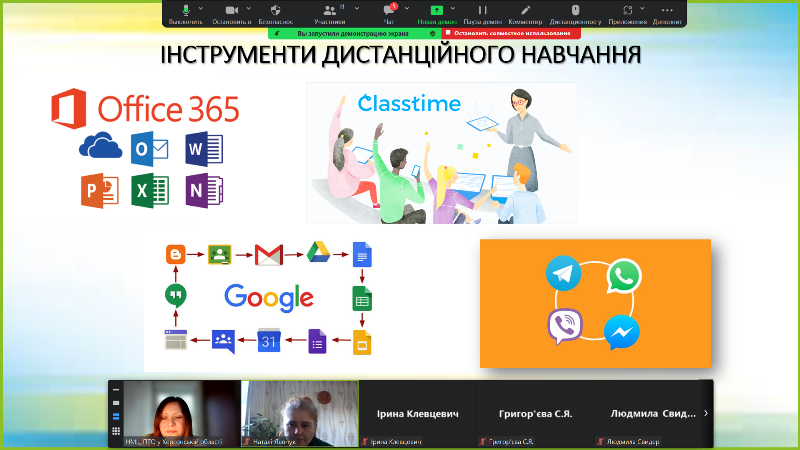The height and width of the screenshot is (450, 800).
Task: Expand the New Share options arrow
Action: click(453, 8)
